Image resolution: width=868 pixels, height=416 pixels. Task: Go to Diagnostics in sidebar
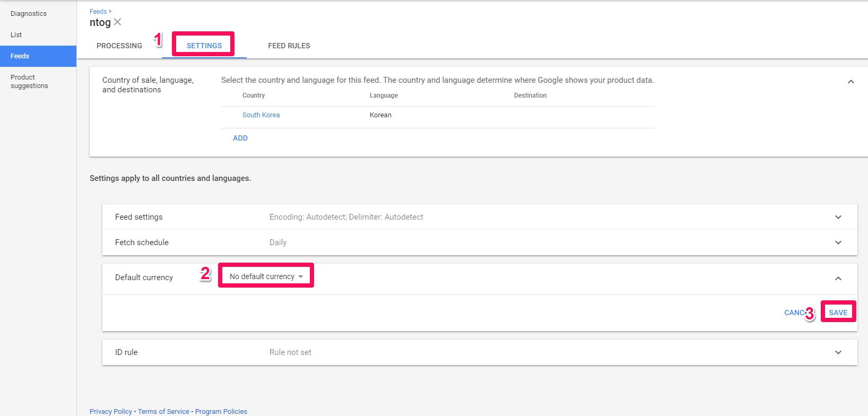[x=29, y=14]
